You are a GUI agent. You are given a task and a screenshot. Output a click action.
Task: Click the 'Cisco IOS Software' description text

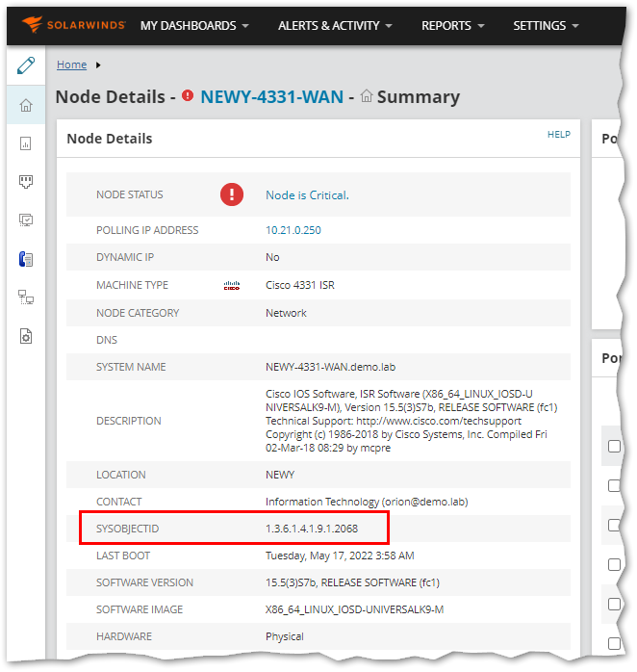[411, 421]
